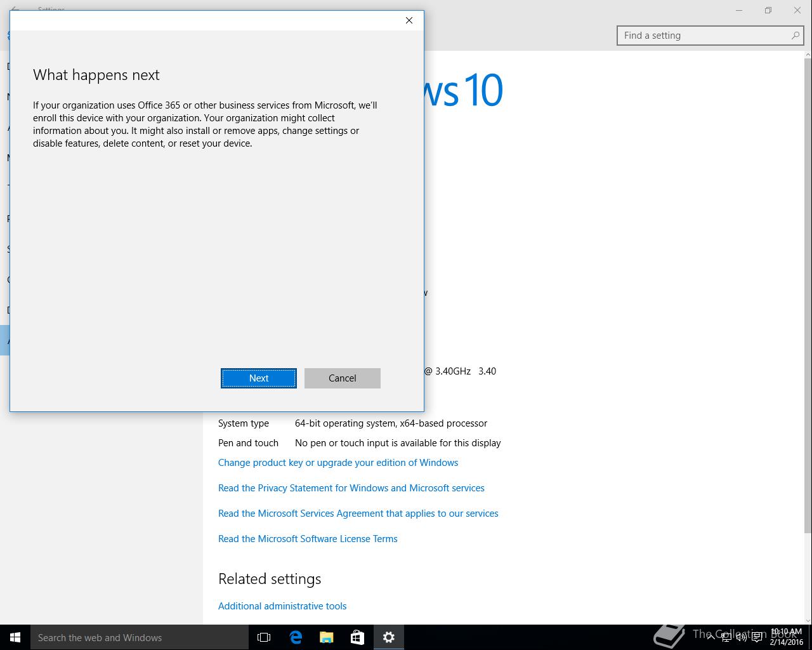This screenshot has width=812, height=650.
Task: Click 'No pen or touch input' value
Action: coord(398,443)
